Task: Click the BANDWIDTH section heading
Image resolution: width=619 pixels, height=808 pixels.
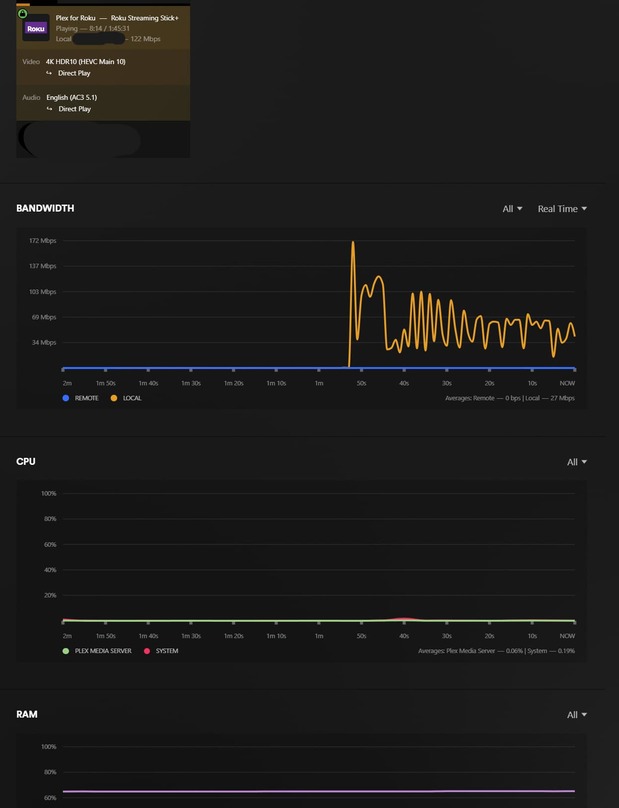Action: (x=45, y=208)
